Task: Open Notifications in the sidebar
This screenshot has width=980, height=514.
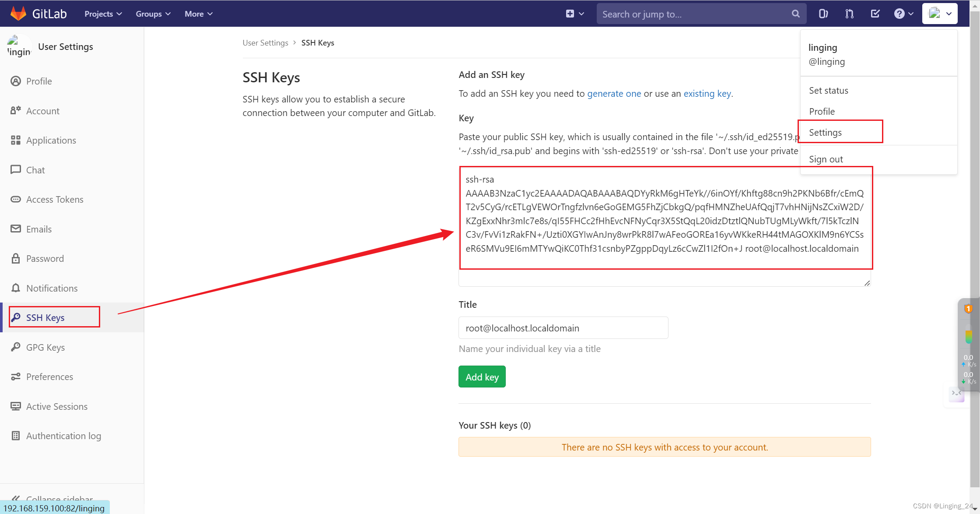Action: [x=52, y=288]
